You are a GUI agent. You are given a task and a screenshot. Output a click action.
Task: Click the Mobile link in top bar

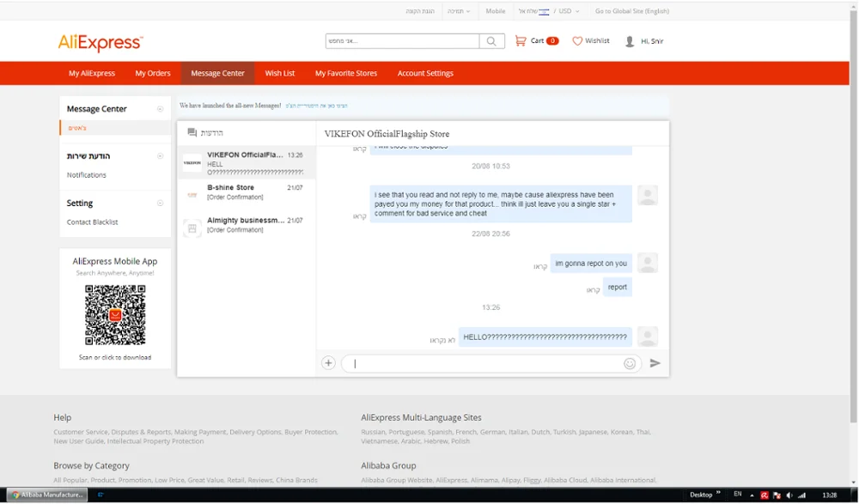click(x=496, y=11)
